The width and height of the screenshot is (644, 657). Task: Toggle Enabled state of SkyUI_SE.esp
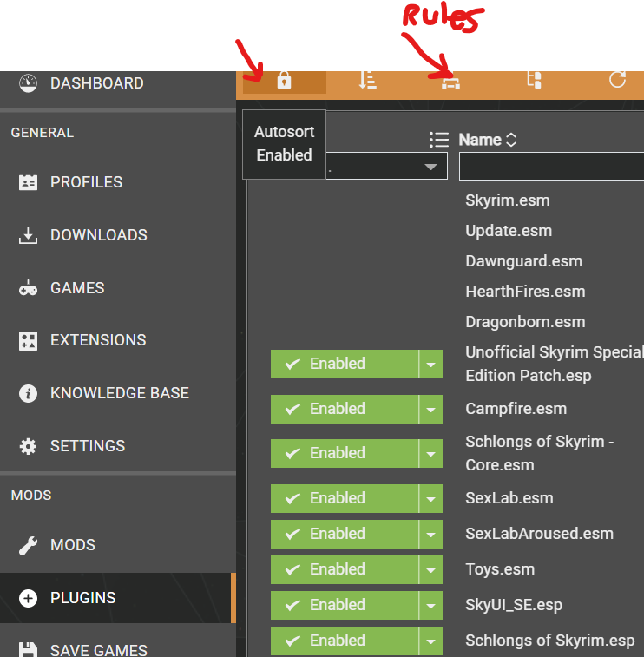click(x=345, y=605)
